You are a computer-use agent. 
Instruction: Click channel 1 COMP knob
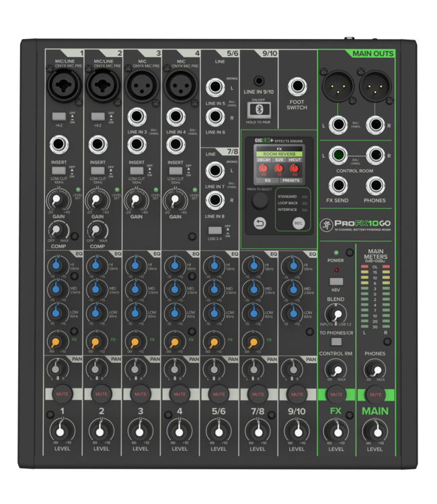(x=58, y=230)
